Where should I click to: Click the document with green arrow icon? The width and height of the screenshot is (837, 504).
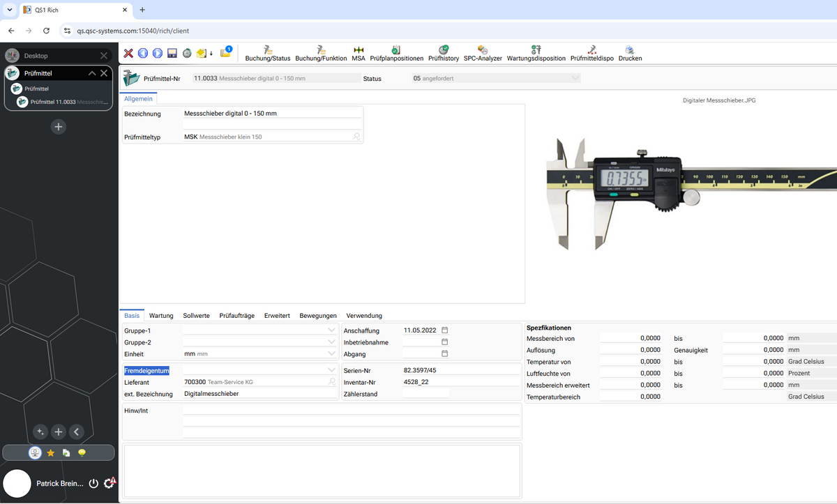point(66,452)
